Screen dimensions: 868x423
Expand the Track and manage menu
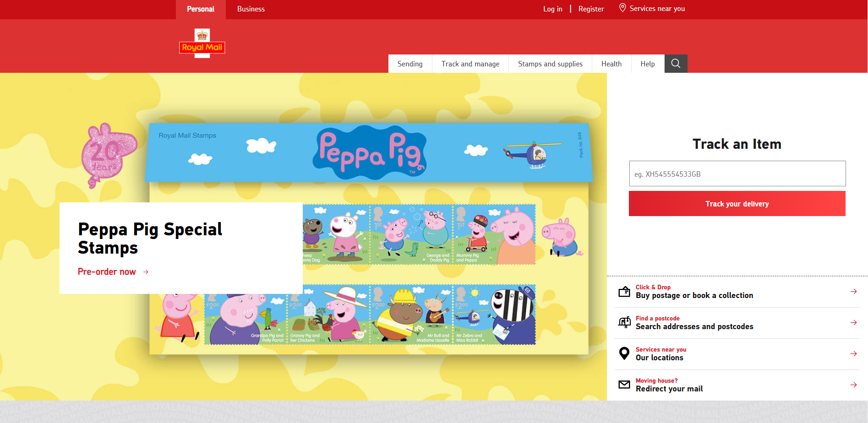point(470,64)
